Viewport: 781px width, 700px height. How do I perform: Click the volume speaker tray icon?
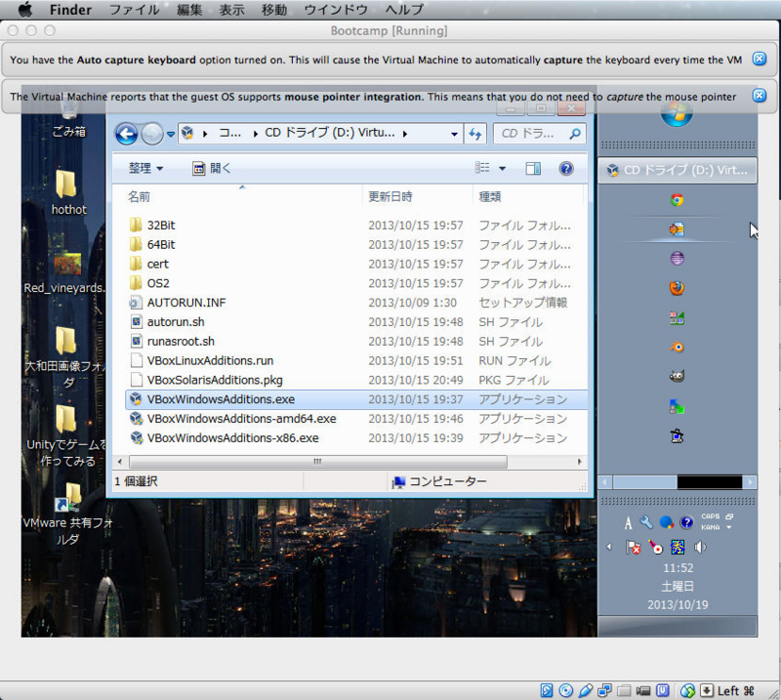point(700,548)
